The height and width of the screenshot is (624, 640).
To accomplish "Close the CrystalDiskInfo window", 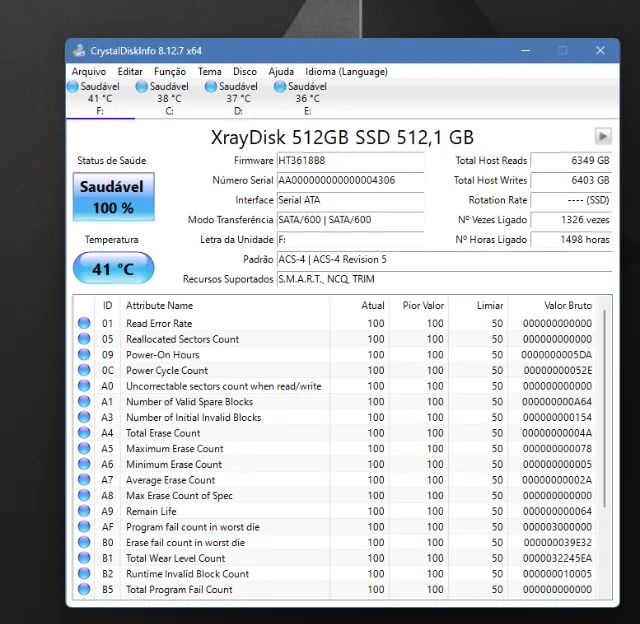I will (x=600, y=50).
